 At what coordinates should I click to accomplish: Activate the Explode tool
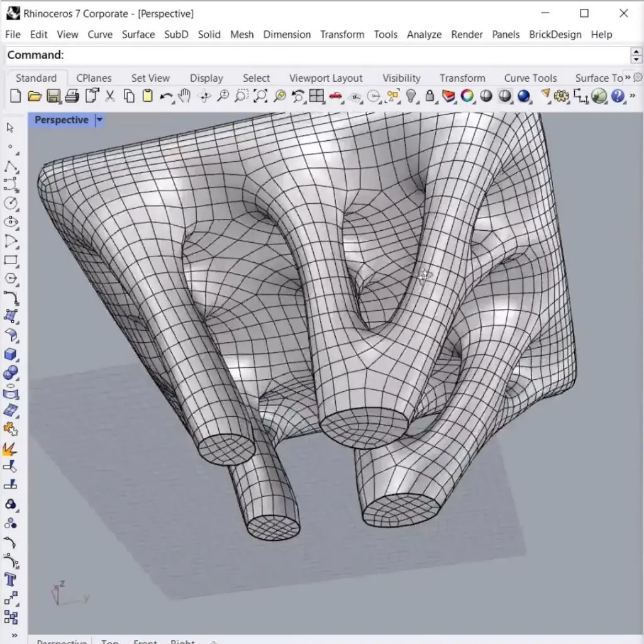(x=11, y=448)
